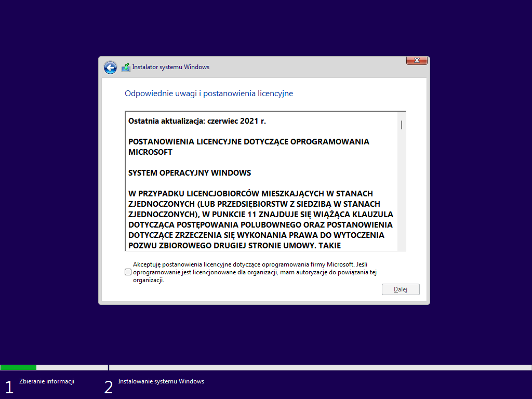Close the Instalator systemu Windows dialog
Viewport: 532px width, 399px height.
click(417, 60)
